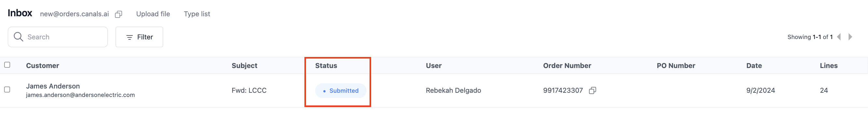Open Upload file
Image resolution: width=868 pixels, height=123 pixels.
click(153, 14)
